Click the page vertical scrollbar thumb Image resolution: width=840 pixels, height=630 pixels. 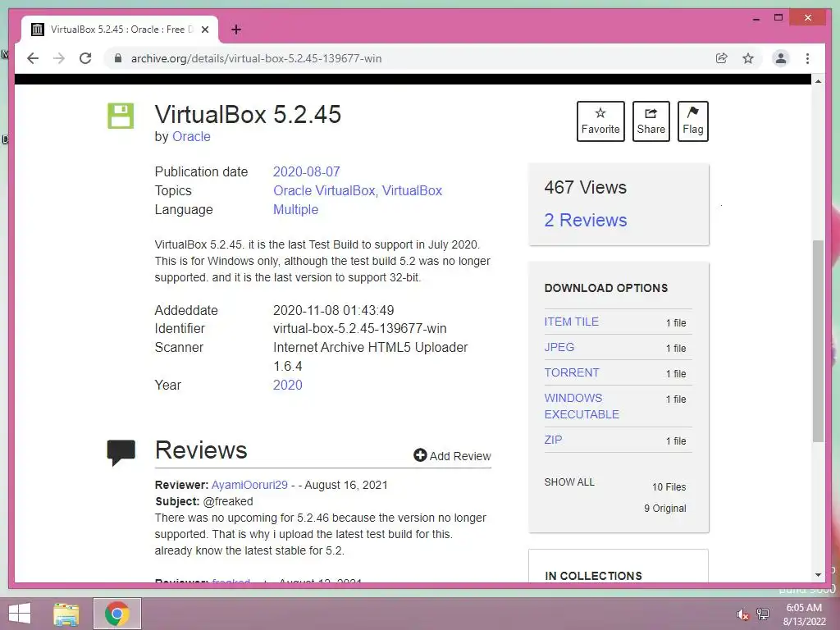click(818, 341)
